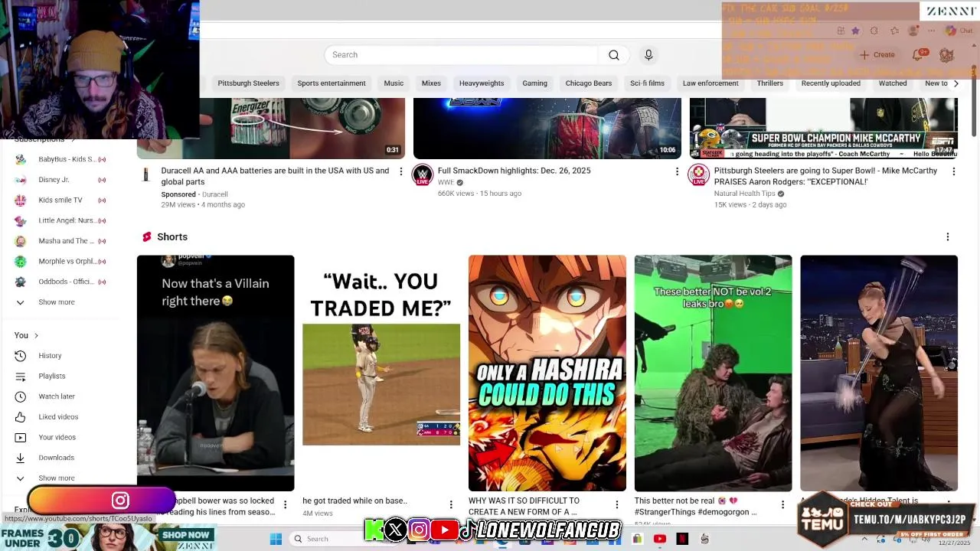Open Copilot Chat in browser toolbar
The image size is (980, 551).
960,31
